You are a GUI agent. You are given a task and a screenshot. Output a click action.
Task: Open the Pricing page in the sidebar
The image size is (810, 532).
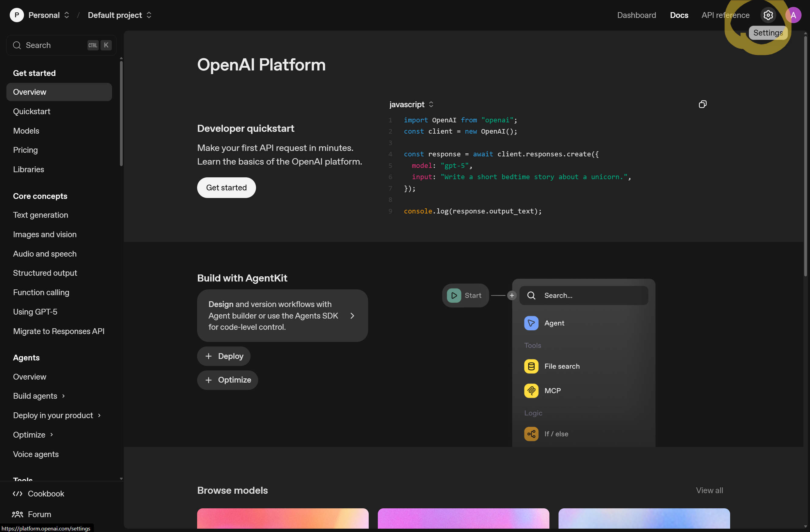25,150
